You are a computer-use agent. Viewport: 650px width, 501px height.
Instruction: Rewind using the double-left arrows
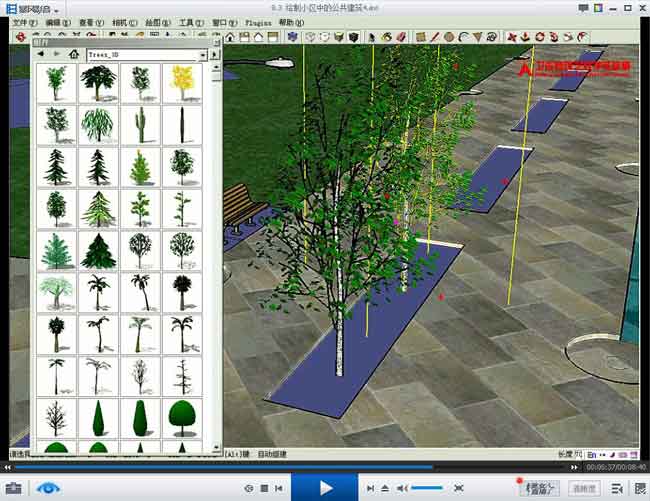[x=7, y=467]
